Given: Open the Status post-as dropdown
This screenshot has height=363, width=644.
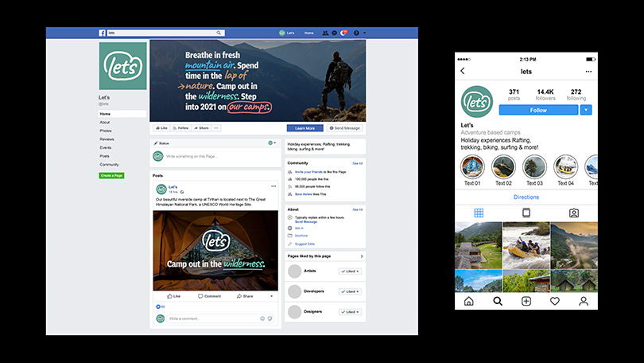Looking at the screenshot, I should (272, 143).
